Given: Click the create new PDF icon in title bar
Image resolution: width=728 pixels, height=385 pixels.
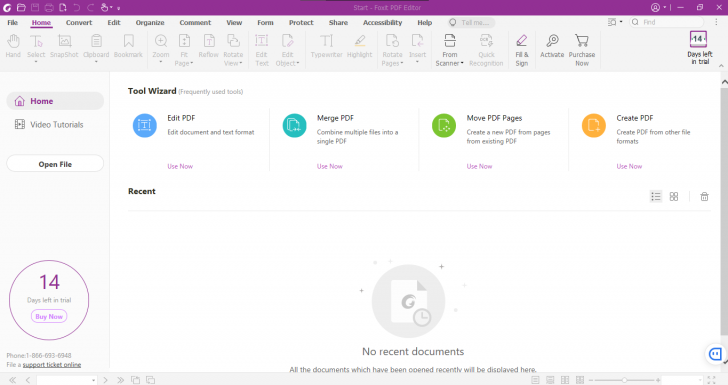Looking at the screenshot, I should 63,7.
